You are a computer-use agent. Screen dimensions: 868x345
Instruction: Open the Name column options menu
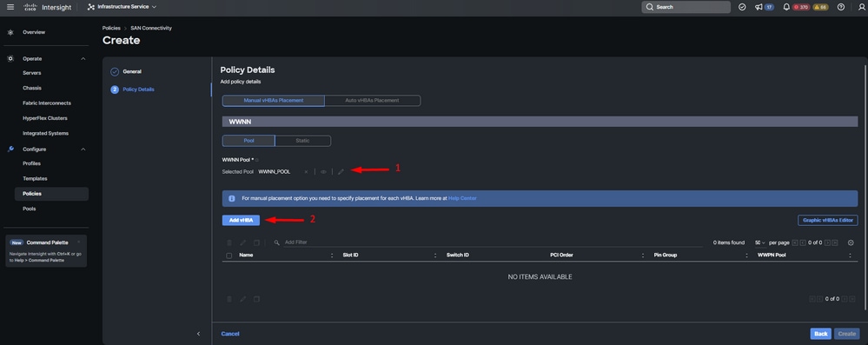[332, 255]
